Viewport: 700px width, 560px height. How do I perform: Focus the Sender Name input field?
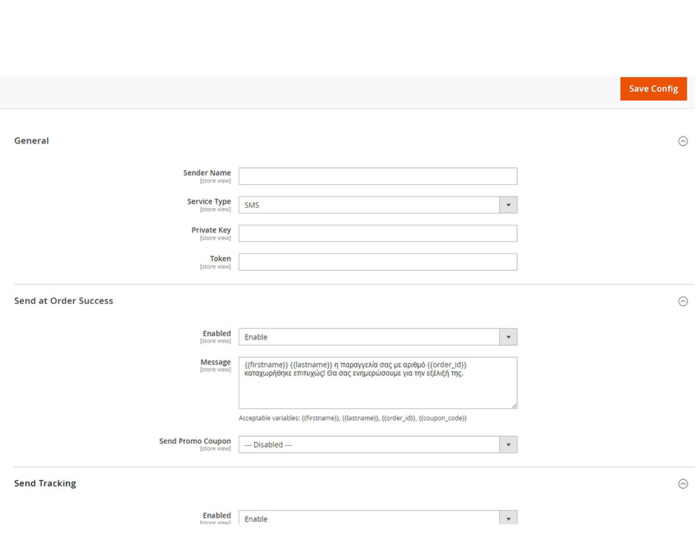click(x=377, y=176)
